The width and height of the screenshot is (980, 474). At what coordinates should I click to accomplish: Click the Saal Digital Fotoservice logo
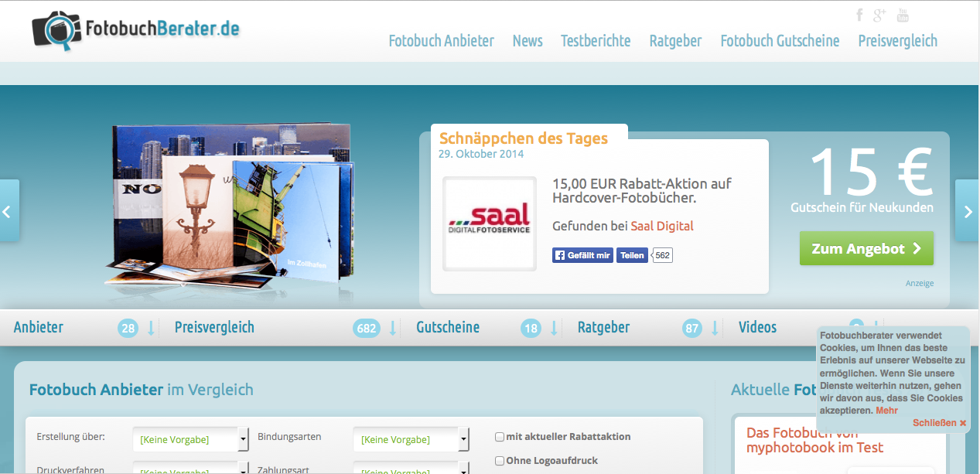[x=490, y=223]
